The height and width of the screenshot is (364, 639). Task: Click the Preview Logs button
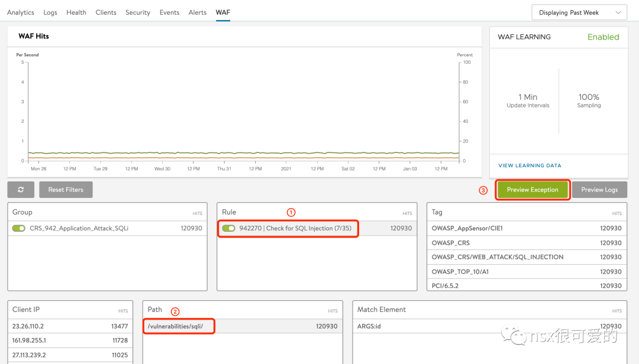tap(599, 190)
